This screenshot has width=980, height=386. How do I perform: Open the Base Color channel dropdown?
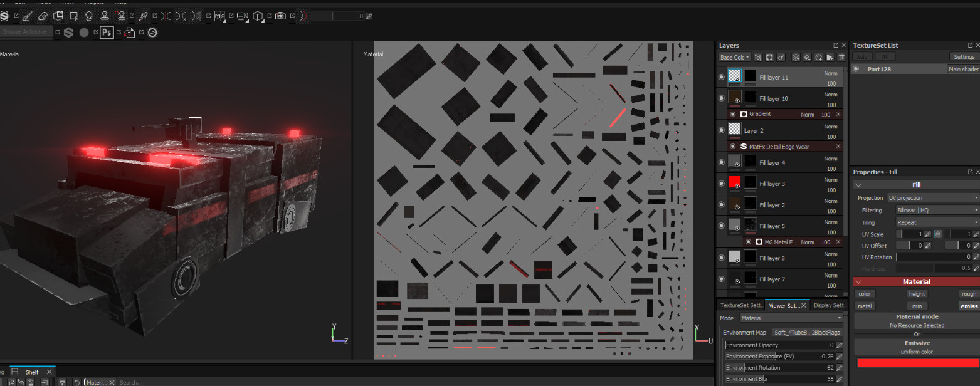tap(734, 57)
